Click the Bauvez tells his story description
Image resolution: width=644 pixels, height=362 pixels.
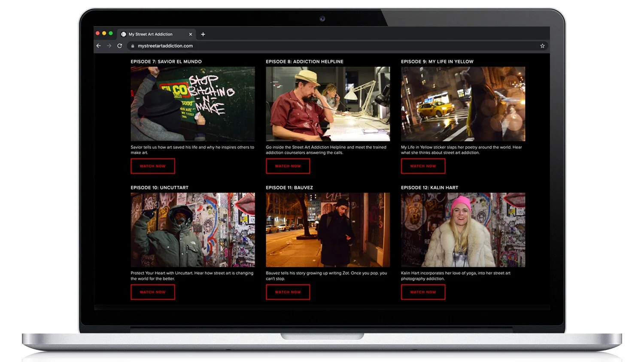(x=326, y=276)
